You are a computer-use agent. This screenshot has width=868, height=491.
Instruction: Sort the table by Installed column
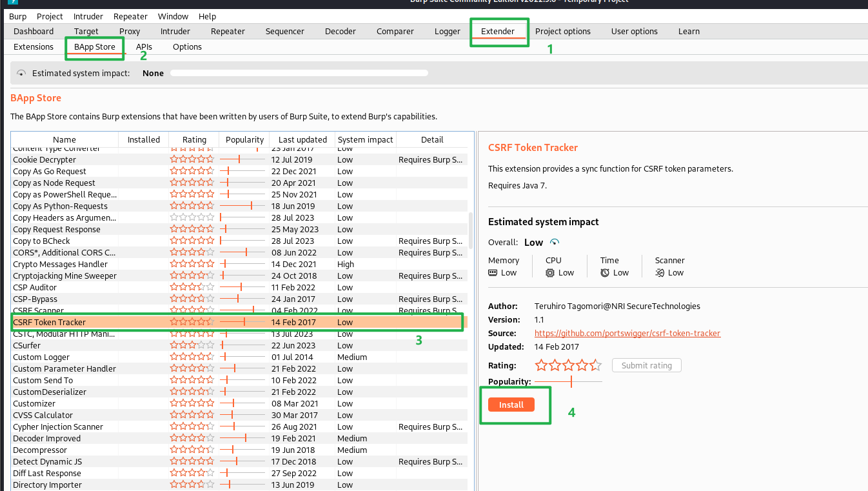(x=144, y=139)
